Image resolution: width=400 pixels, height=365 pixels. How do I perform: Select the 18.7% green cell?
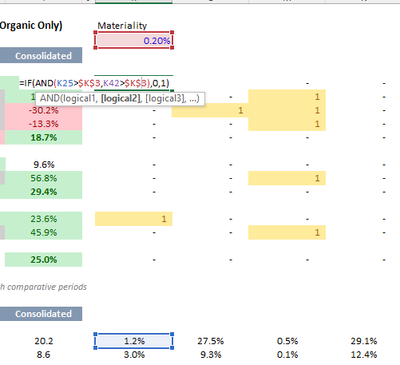coord(44,138)
